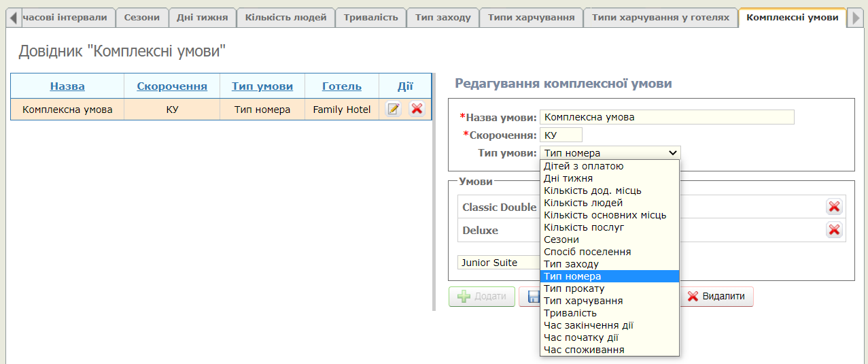Open the Дні тижня tab
The width and height of the screenshot is (868, 364).
pos(202,18)
